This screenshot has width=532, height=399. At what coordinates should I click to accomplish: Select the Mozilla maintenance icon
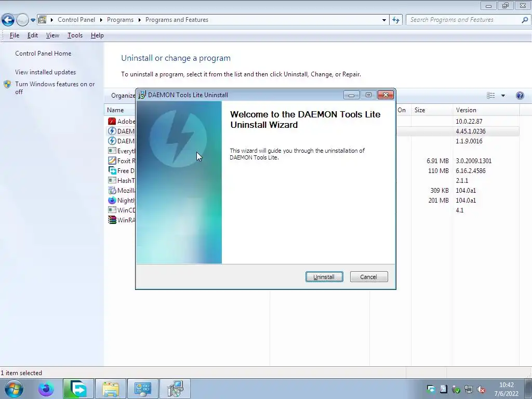pos(112,190)
